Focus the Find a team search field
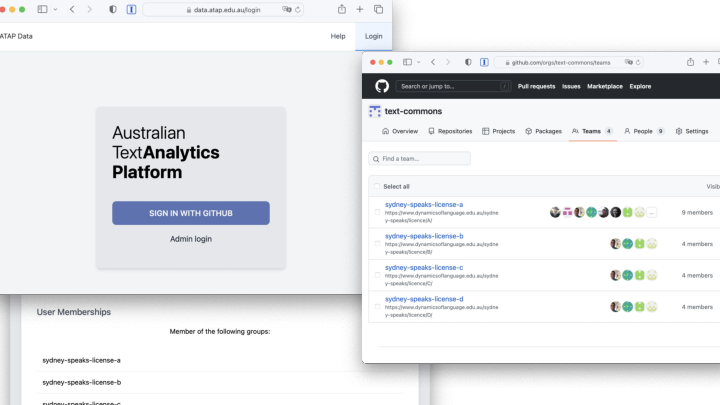720x405 pixels. (x=419, y=158)
